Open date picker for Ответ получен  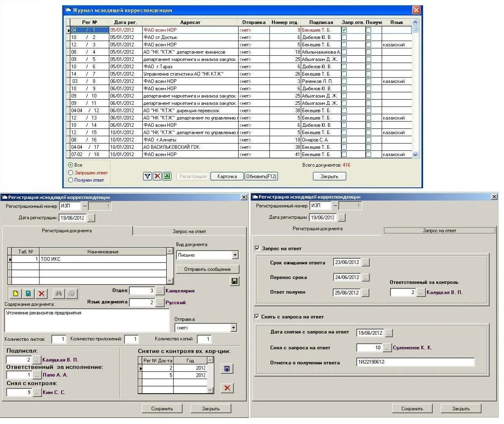click(x=365, y=293)
